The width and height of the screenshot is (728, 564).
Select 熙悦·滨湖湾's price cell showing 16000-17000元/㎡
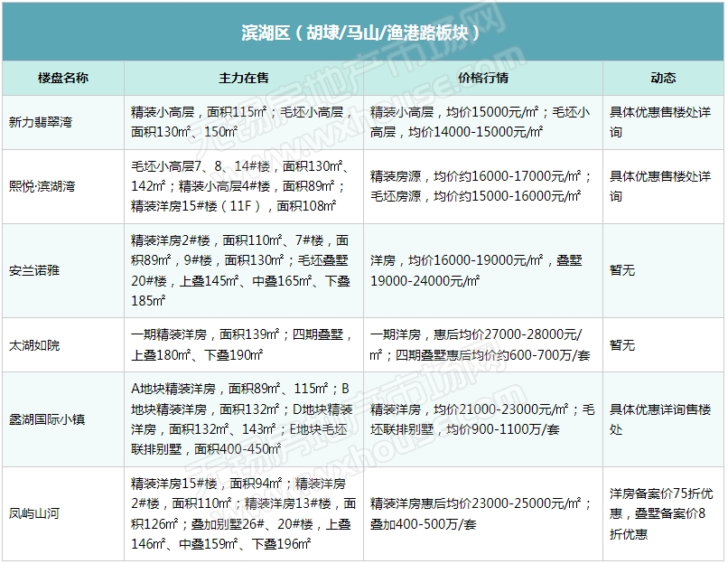pos(482,186)
